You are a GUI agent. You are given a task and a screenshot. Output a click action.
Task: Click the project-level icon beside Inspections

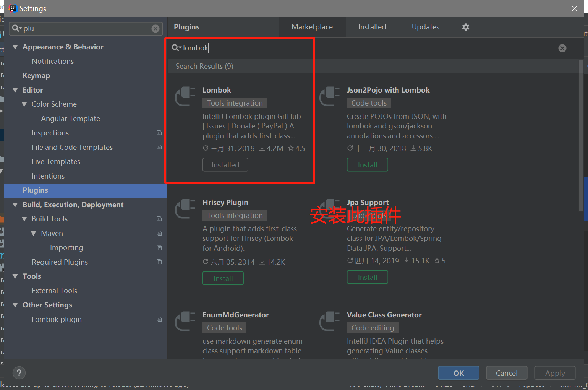coord(159,133)
